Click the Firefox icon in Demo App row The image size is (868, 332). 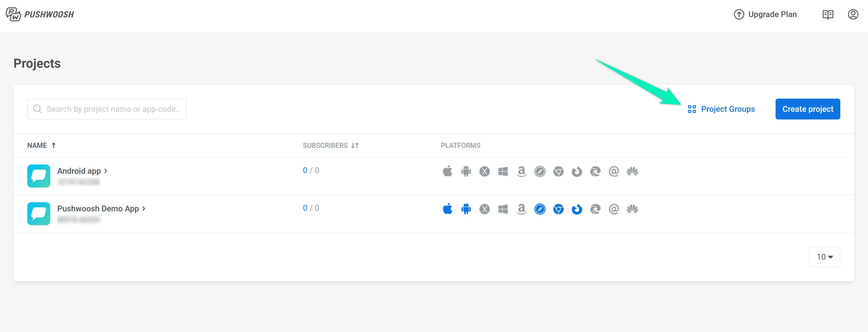tap(577, 209)
